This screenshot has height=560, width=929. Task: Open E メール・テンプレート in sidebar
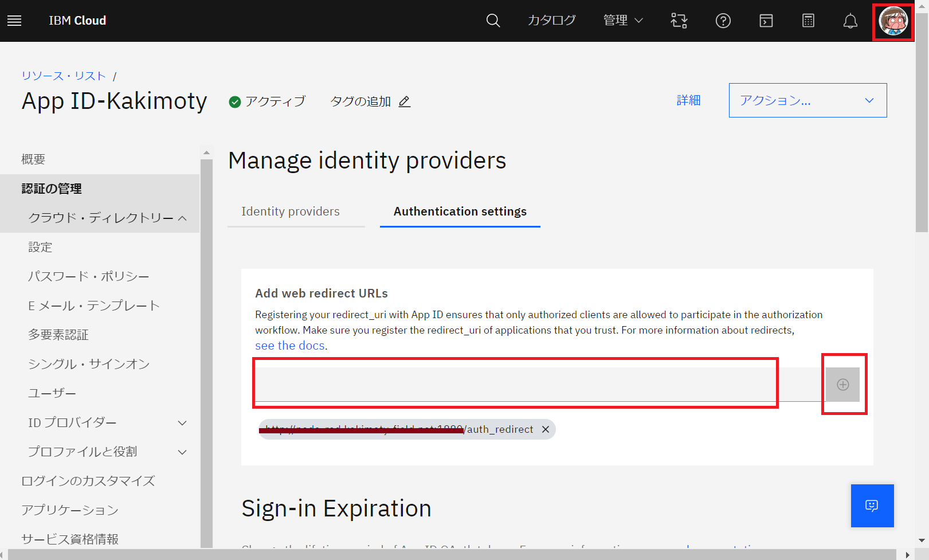(93, 306)
